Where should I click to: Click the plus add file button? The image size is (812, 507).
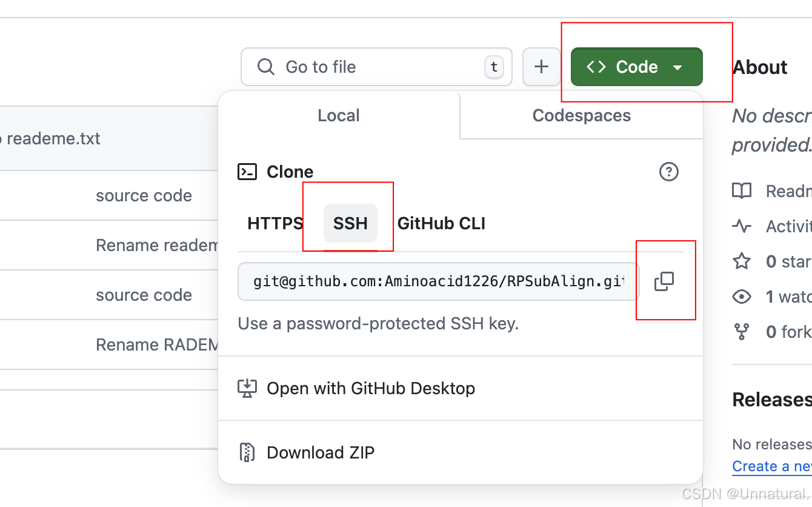[541, 67]
